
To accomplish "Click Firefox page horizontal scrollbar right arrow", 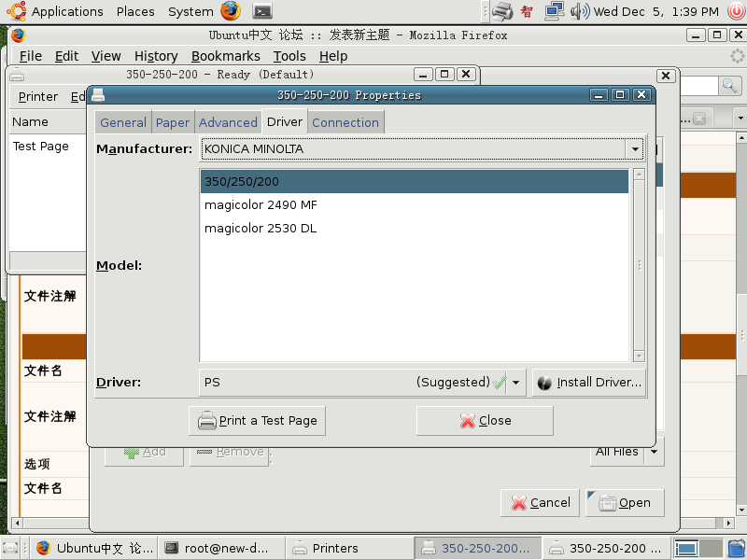I will (728, 523).
